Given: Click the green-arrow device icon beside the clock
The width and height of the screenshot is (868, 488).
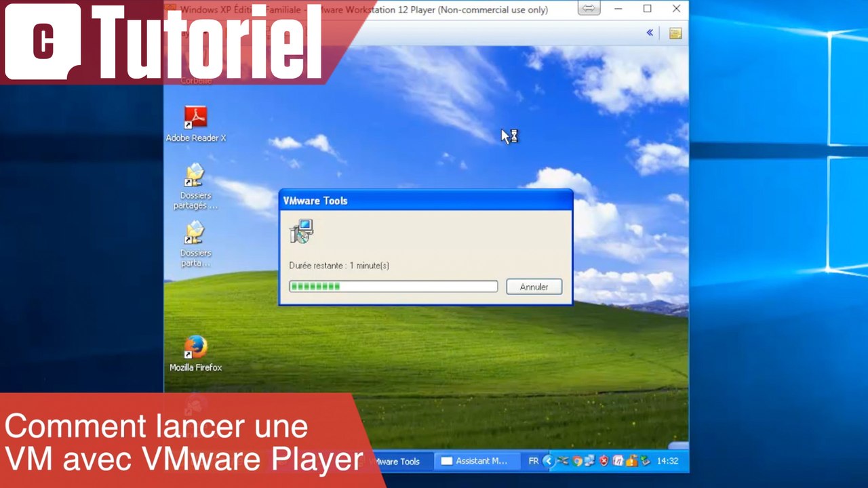Looking at the screenshot, I should (645, 461).
